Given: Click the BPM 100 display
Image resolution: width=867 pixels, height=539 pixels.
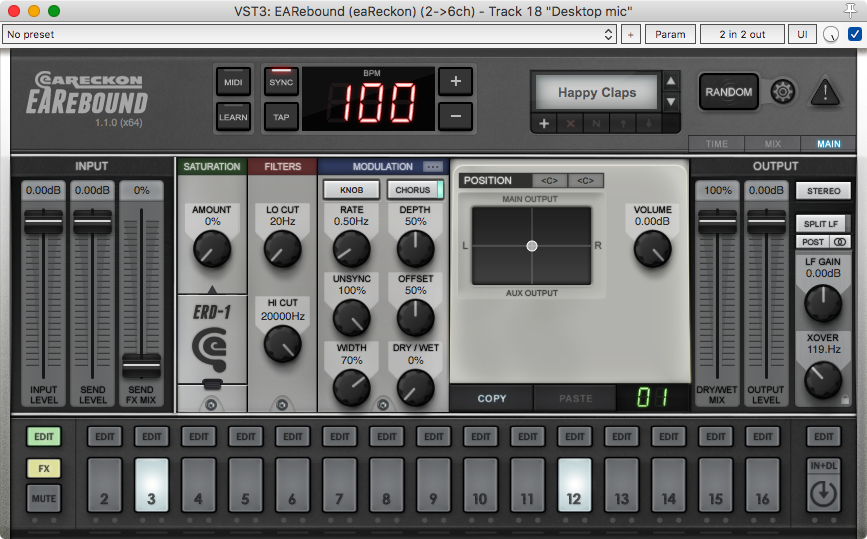Looking at the screenshot, I should pos(368,100).
